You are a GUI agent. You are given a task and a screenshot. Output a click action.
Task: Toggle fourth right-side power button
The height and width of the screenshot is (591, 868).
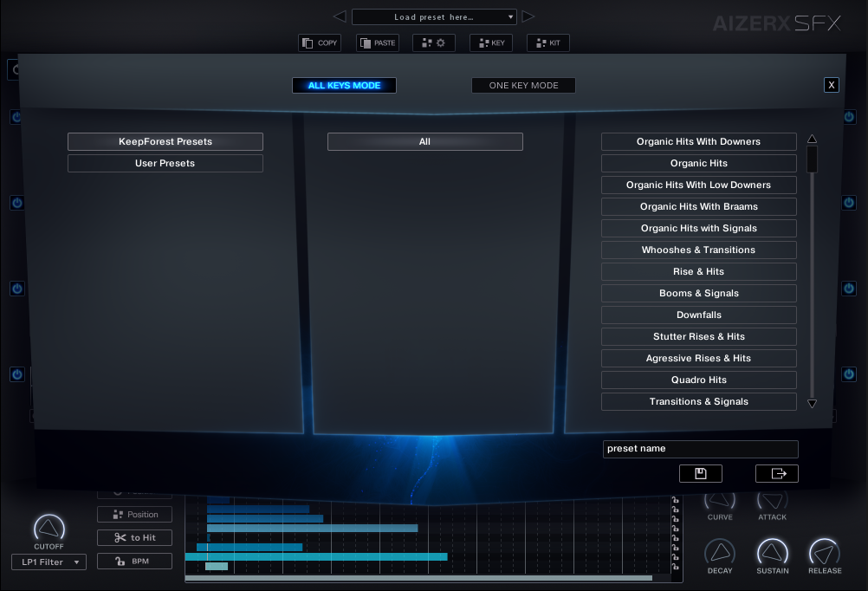coord(849,374)
